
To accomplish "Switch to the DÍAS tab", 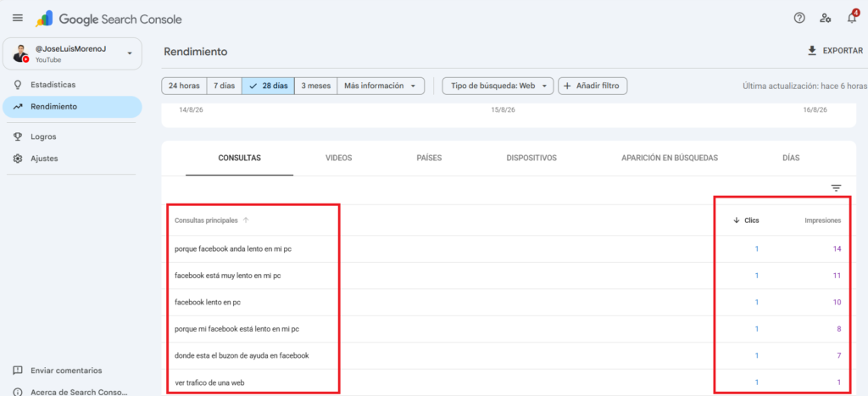I will 791,158.
